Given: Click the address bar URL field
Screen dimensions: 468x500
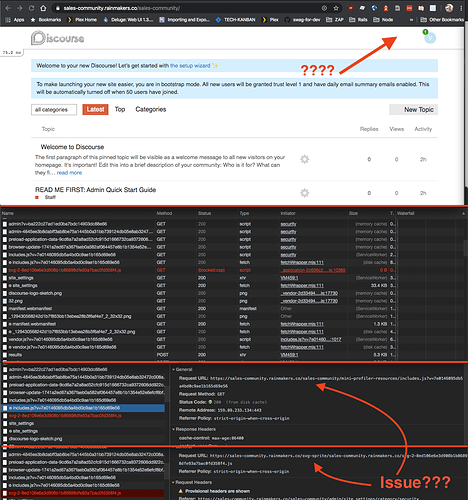Looking at the screenshot, I should coord(187,8).
